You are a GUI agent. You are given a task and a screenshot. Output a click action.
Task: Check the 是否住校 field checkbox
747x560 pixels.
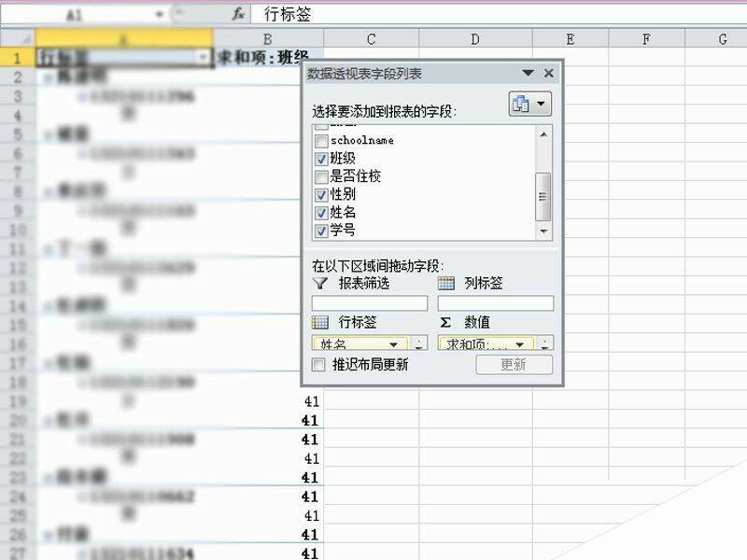coord(321,177)
